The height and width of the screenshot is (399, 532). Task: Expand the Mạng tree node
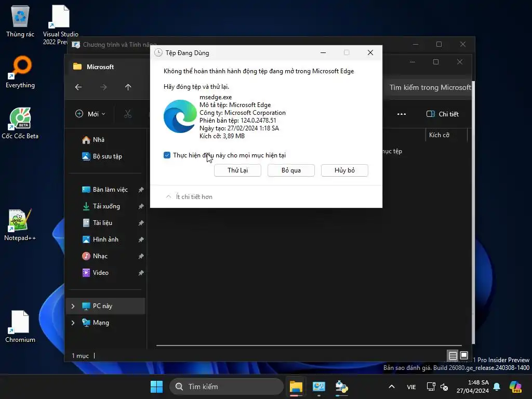(x=73, y=323)
